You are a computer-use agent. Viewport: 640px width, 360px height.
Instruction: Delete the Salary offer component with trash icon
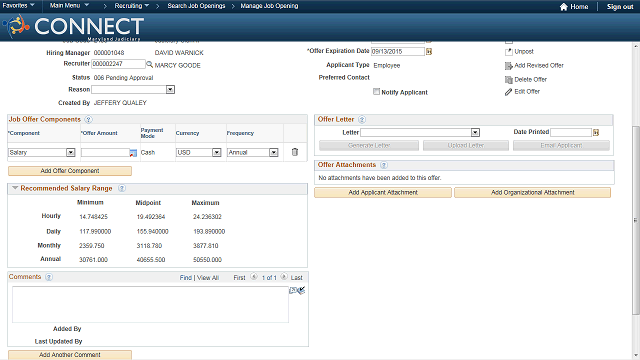click(295, 152)
